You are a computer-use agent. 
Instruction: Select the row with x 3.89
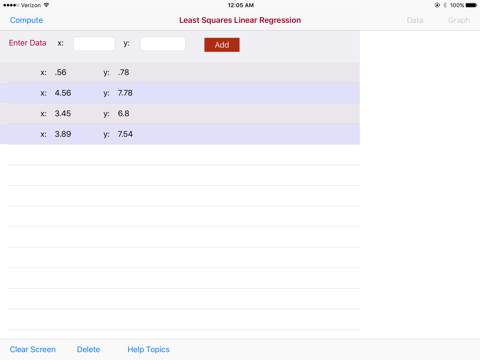click(x=180, y=134)
